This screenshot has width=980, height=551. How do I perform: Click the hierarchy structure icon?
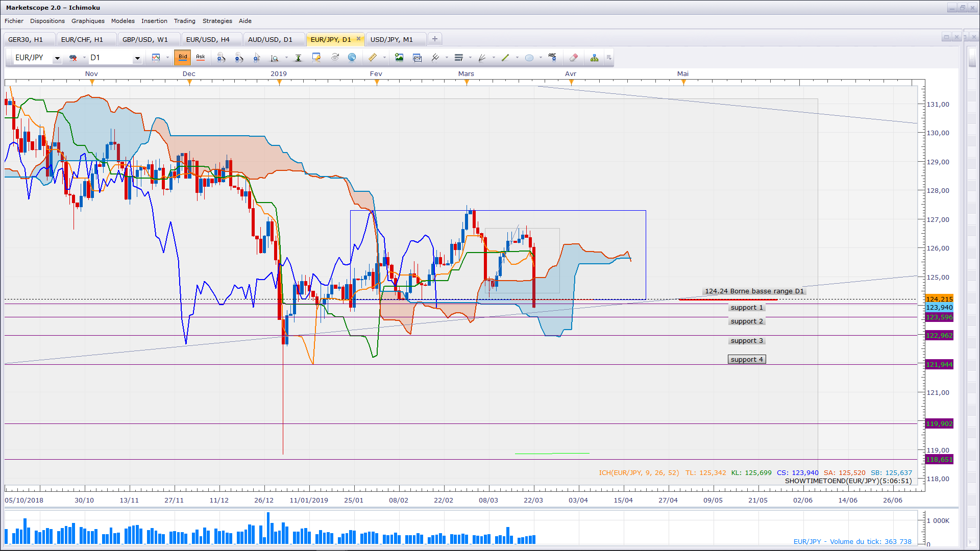click(x=594, y=58)
